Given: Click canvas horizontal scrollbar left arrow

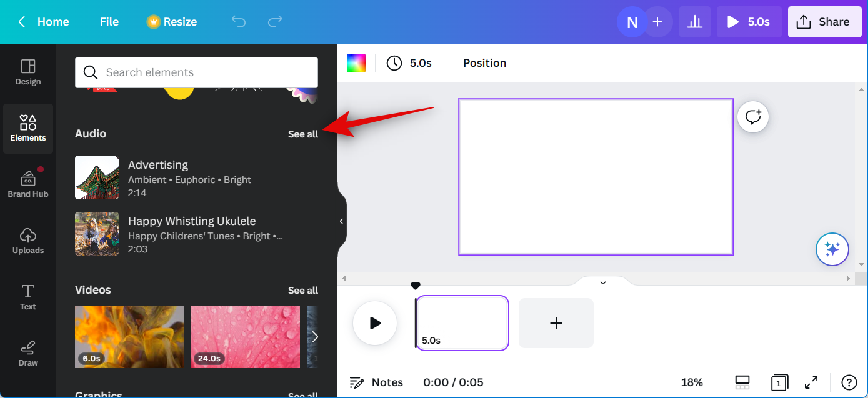Looking at the screenshot, I should pyautogui.click(x=344, y=278).
